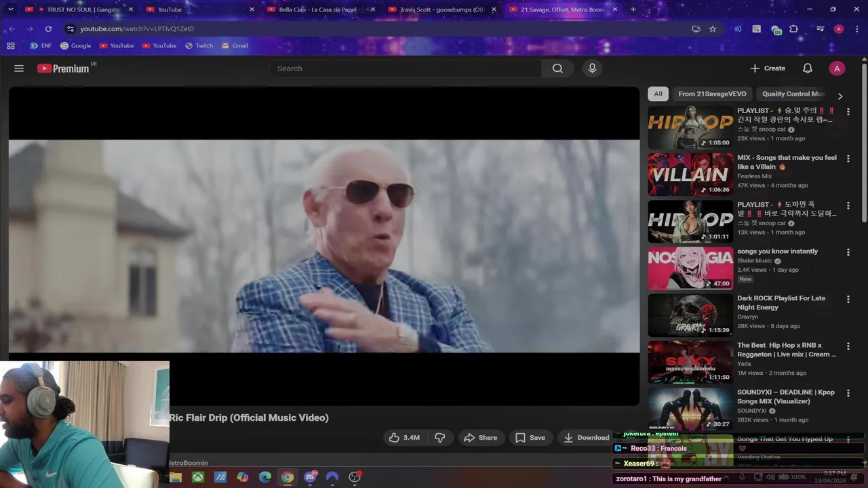
Task: Open Microsoft Edge from taskbar
Action: [264, 477]
